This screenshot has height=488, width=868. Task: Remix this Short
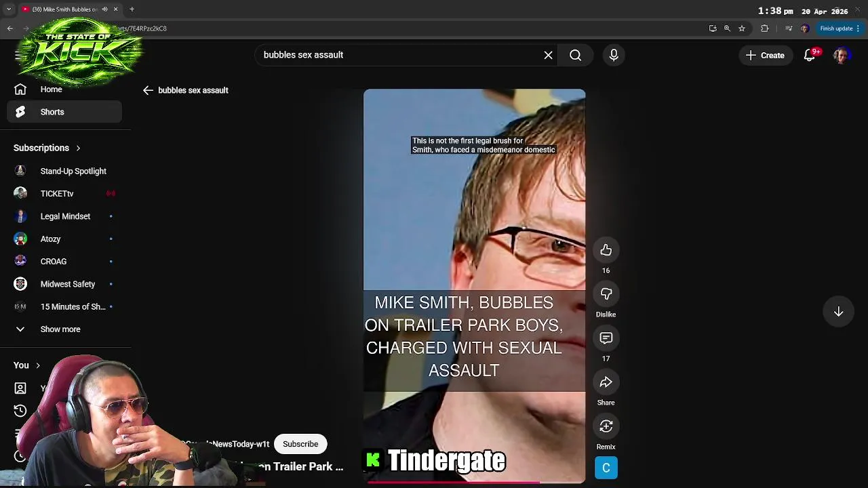tap(606, 426)
